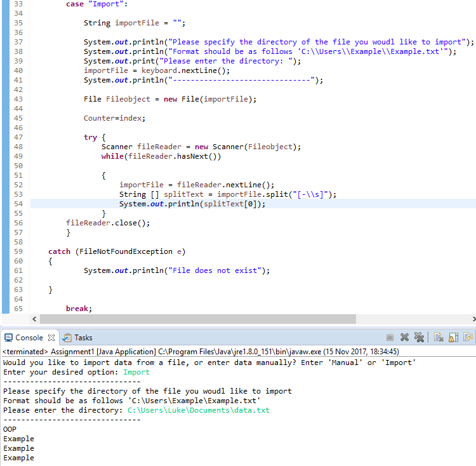Switch to the Tasks tab
This screenshot has height=466, width=476.
(77, 338)
